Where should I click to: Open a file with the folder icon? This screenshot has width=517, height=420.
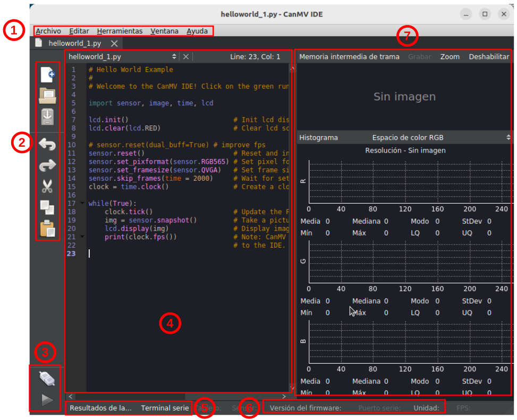(47, 96)
